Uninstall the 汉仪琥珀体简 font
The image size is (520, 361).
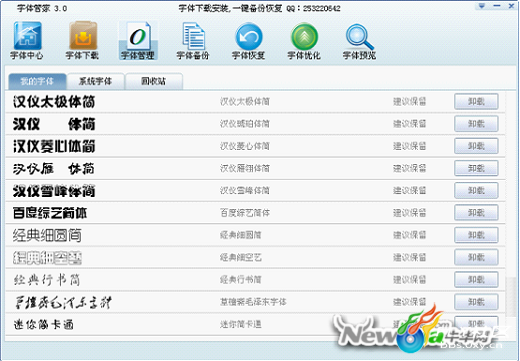tap(476, 124)
